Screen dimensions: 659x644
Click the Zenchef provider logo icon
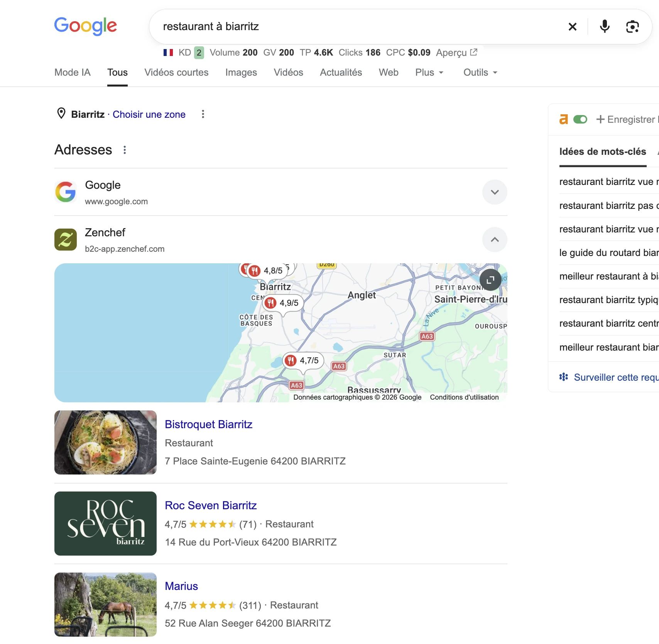click(x=66, y=239)
